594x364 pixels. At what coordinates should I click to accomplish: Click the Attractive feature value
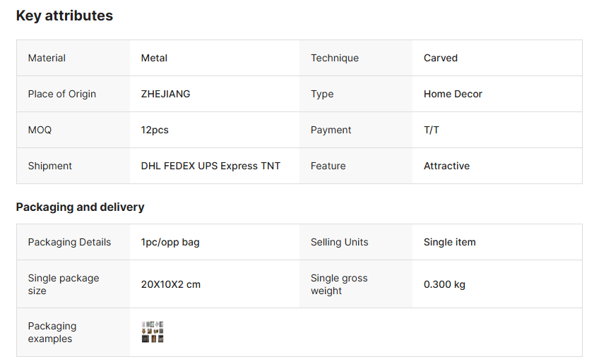[446, 166]
